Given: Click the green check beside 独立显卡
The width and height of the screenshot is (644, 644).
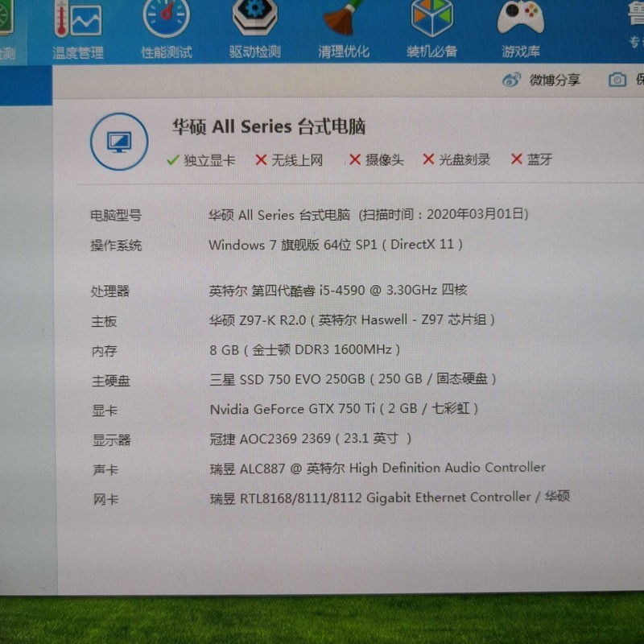Looking at the screenshot, I should click(x=173, y=159).
